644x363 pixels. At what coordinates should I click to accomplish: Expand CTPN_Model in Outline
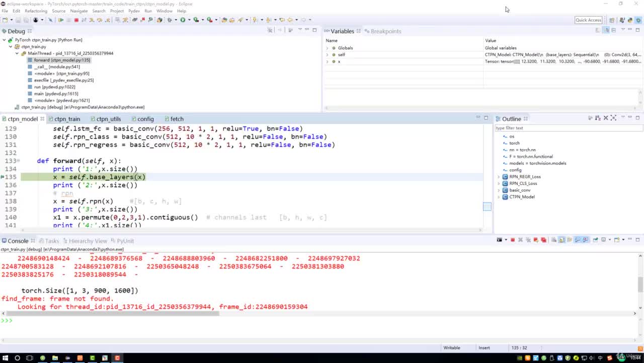[499, 197]
